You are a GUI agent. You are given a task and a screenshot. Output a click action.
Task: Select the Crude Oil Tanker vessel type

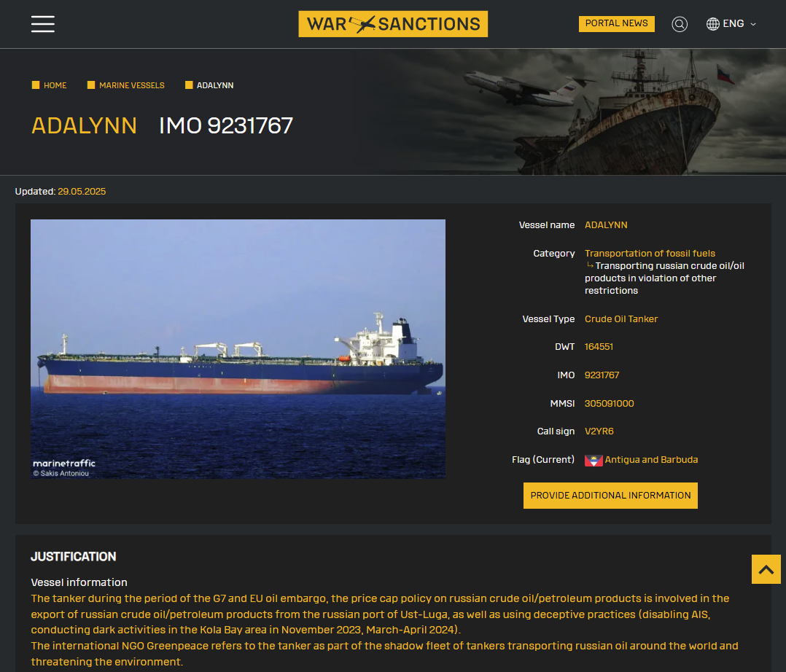point(621,319)
